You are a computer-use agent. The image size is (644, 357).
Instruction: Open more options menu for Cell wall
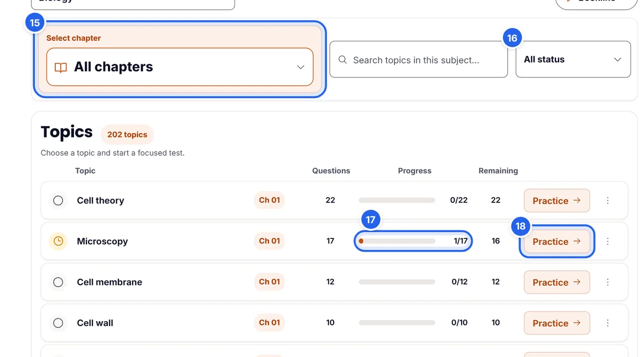(x=608, y=323)
